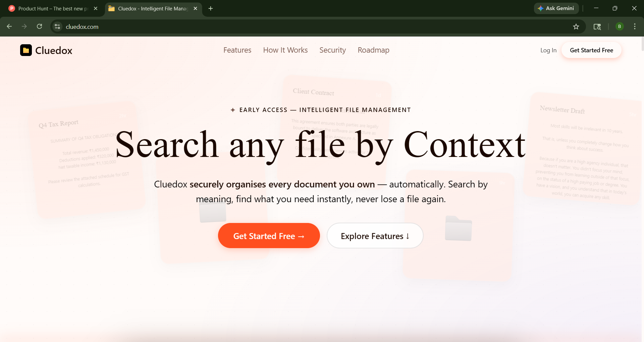The width and height of the screenshot is (644, 342).
Task: Restore down the Chrome window
Action: point(615,8)
